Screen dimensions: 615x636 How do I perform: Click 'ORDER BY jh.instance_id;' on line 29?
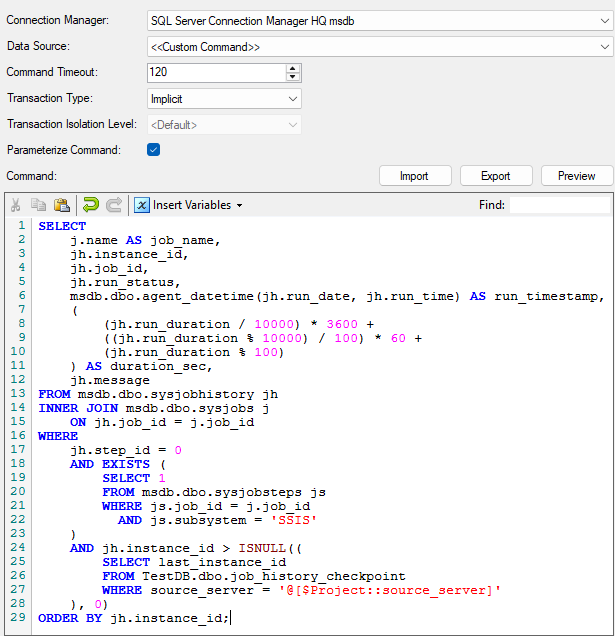tap(133, 618)
